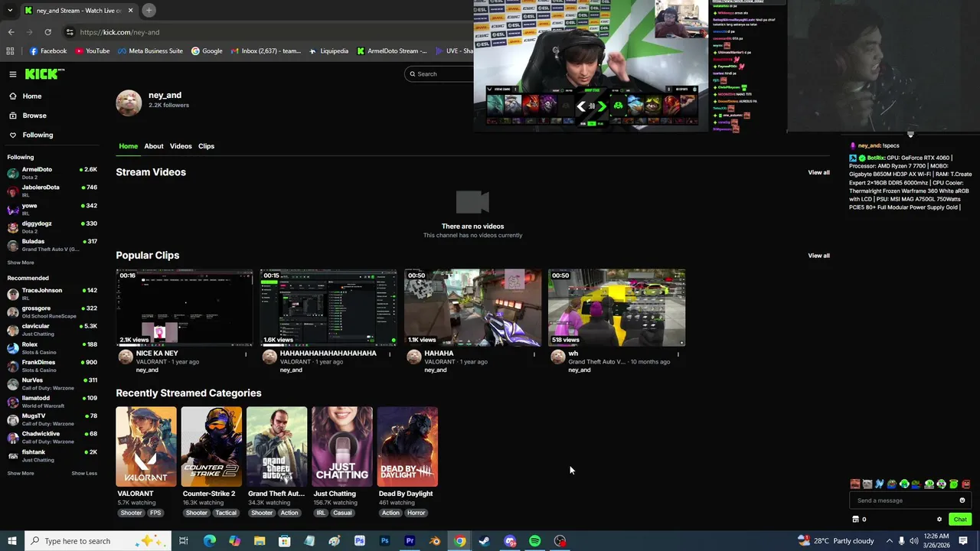Open Premiere Pro from the taskbar
Image resolution: width=980 pixels, height=551 pixels.
410,541
